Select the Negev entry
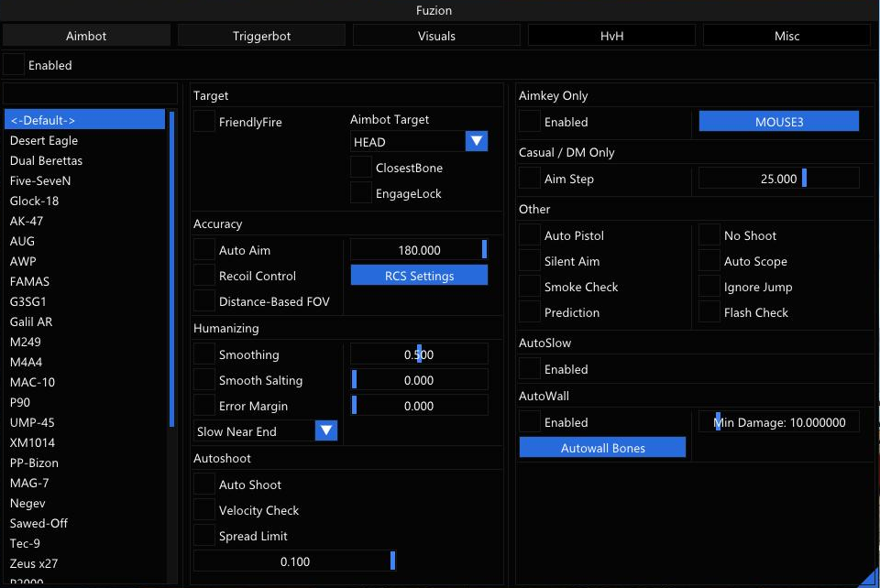Viewport: 880px width, 588px height. [x=84, y=503]
